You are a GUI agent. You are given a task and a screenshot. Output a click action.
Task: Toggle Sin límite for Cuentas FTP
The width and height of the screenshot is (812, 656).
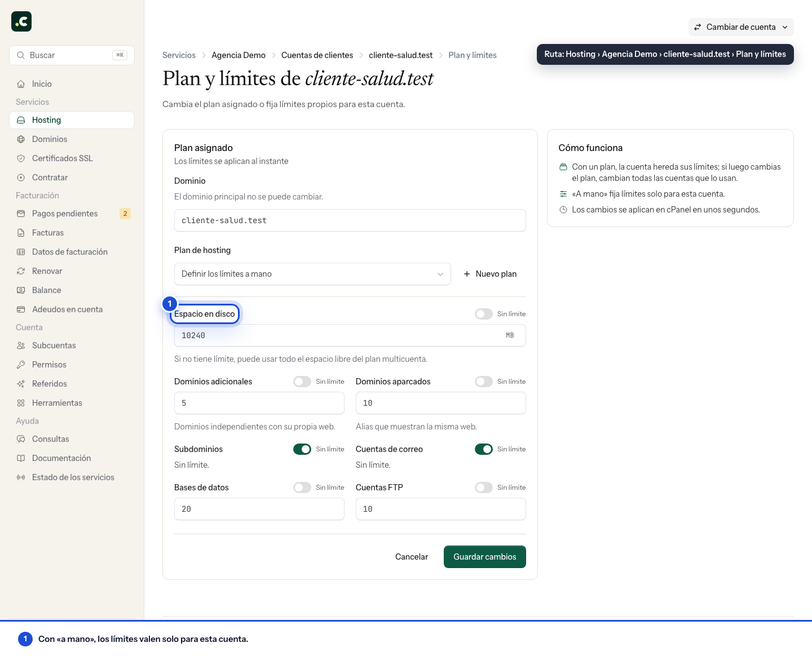pyautogui.click(x=484, y=487)
